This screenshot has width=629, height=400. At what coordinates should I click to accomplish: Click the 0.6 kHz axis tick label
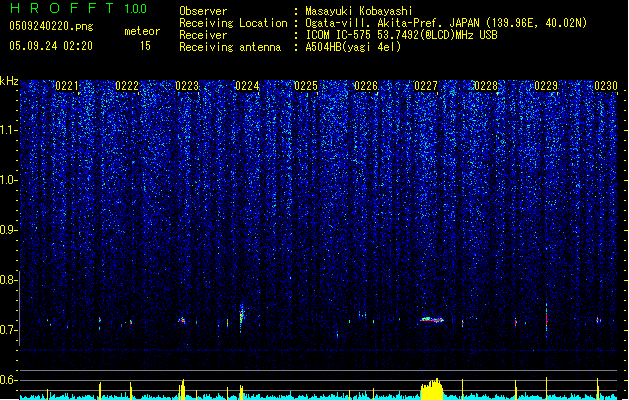click(9, 380)
